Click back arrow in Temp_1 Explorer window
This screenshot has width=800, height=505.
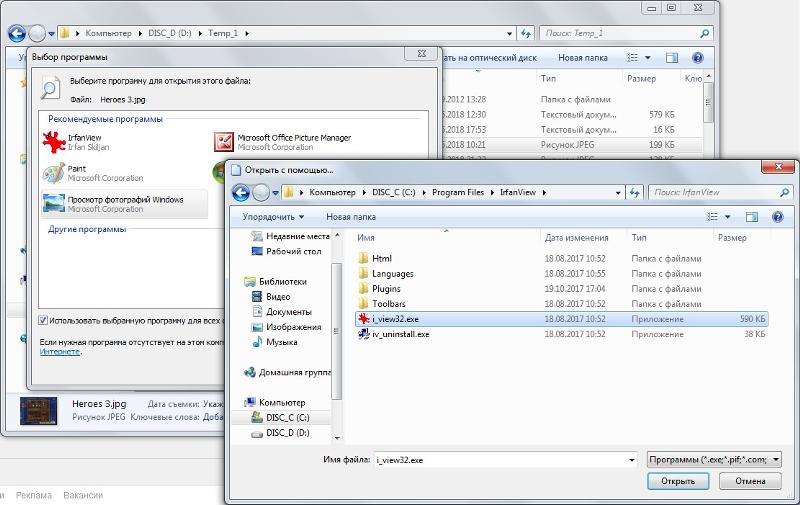(x=17, y=34)
